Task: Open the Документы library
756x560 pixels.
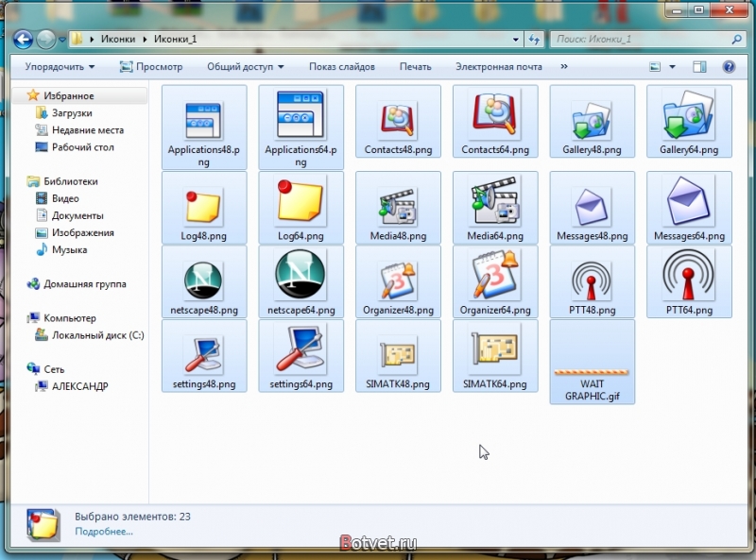Action: 77,215
